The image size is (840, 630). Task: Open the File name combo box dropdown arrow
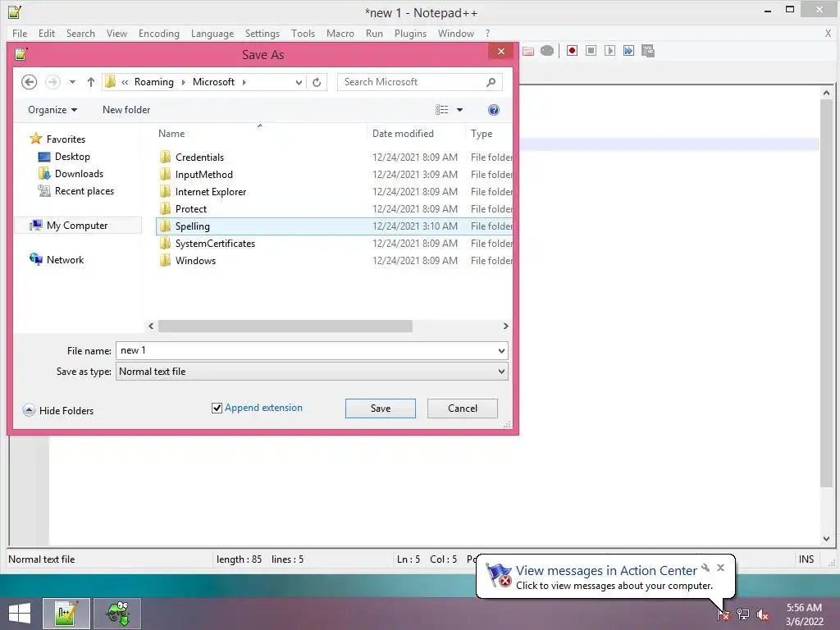tap(501, 351)
